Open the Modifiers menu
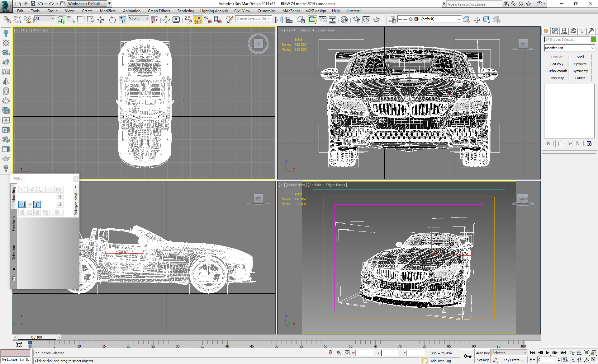 pos(107,11)
